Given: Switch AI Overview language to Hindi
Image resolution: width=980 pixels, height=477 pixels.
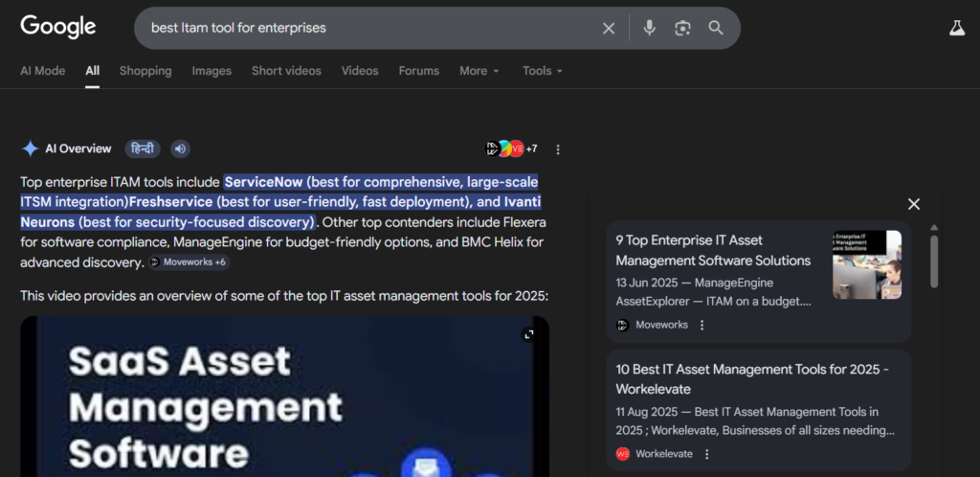Looking at the screenshot, I should coord(143,148).
